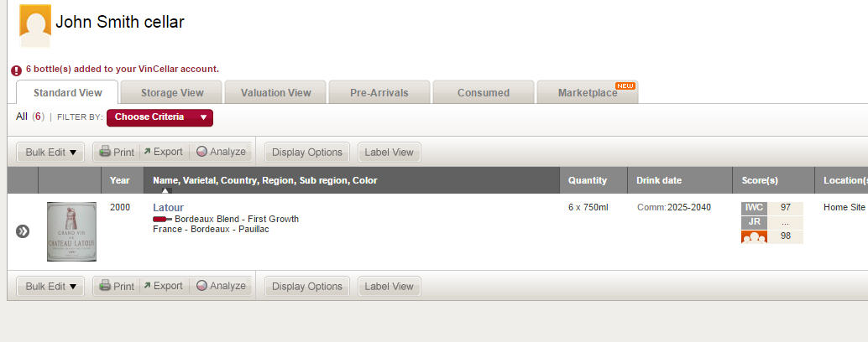Click the top Analyze button
Image resolution: width=868 pixels, height=342 pixels.
(221, 152)
